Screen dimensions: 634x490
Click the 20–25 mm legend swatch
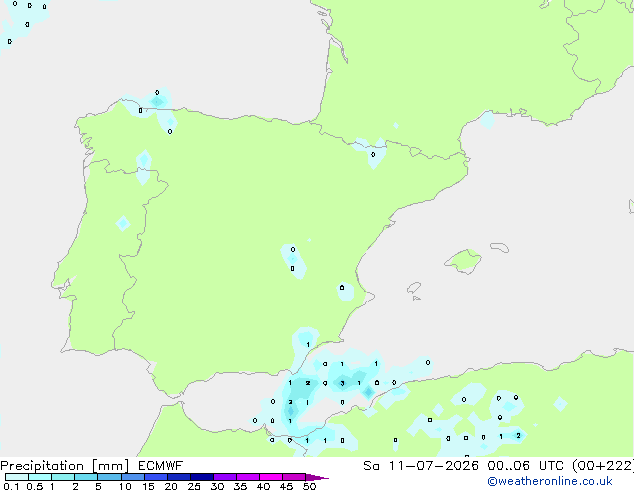(x=179, y=477)
